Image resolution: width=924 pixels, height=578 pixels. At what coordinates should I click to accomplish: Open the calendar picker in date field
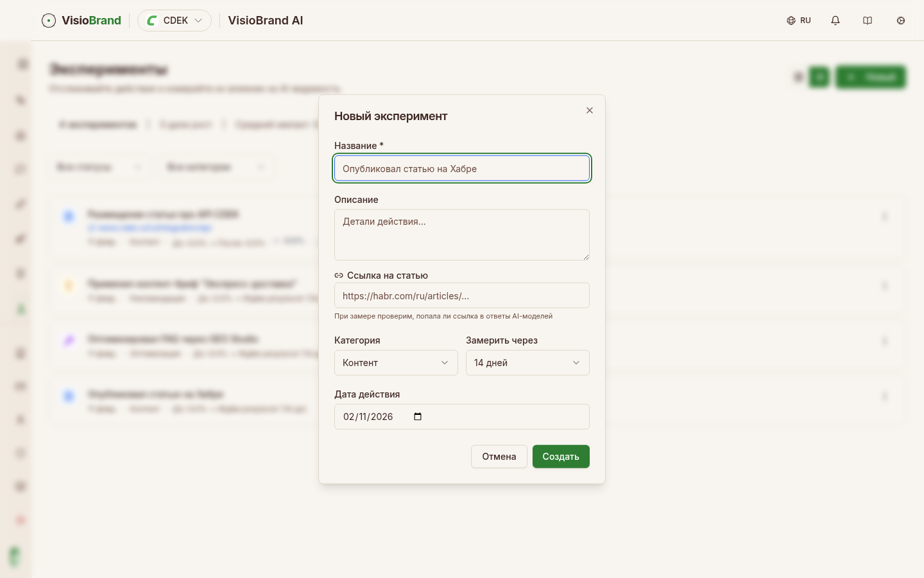418,417
